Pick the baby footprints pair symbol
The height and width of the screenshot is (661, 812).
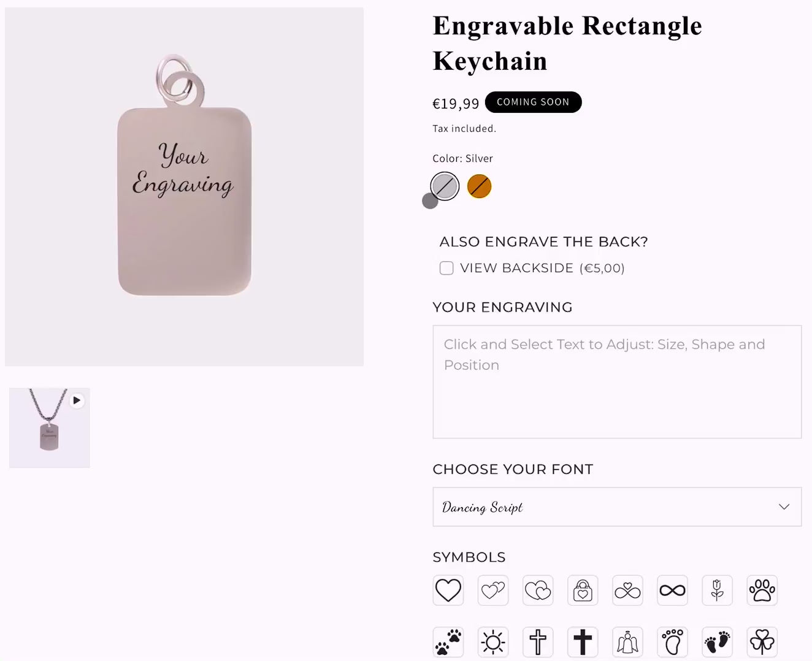pyautogui.click(x=717, y=642)
